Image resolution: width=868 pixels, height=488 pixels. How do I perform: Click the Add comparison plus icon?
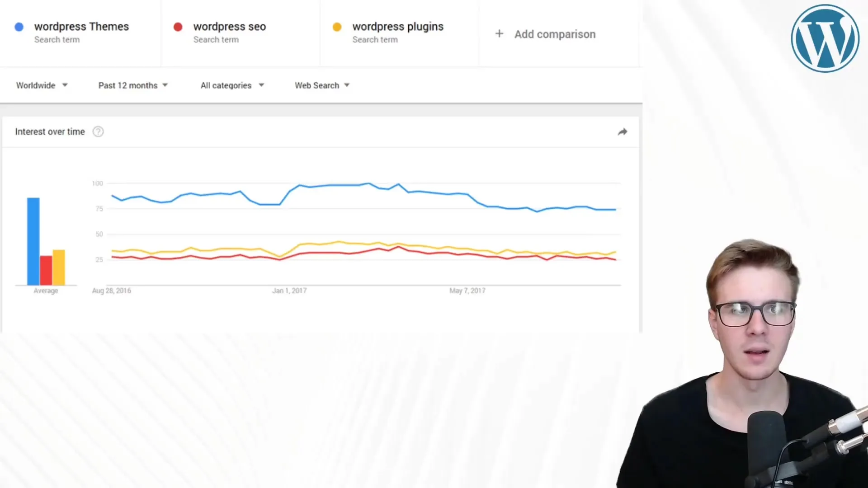tap(499, 34)
